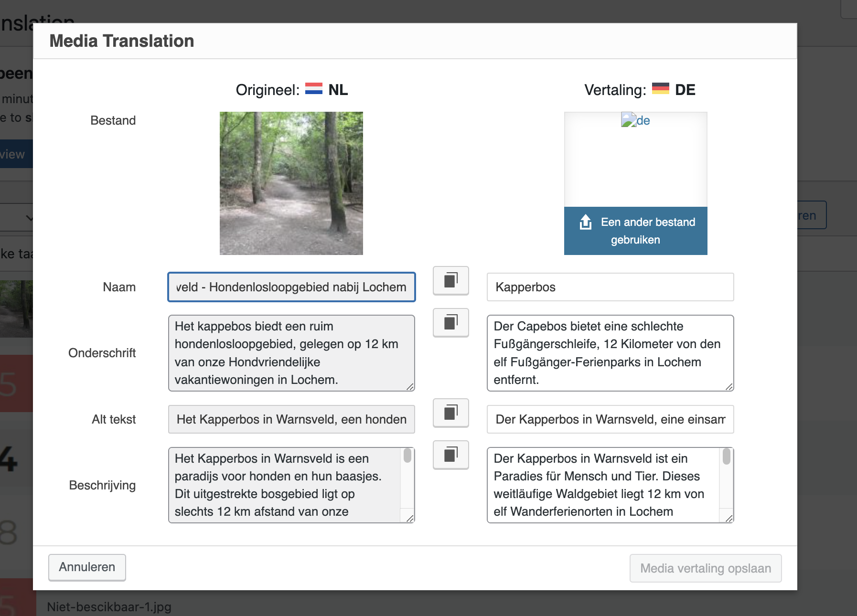The image size is (857, 616).
Task: Click the original forest path image
Action: (291, 183)
